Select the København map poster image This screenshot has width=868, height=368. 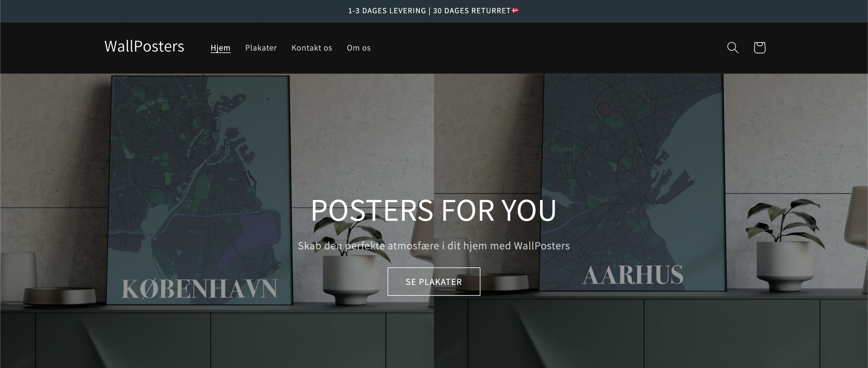point(200,190)
